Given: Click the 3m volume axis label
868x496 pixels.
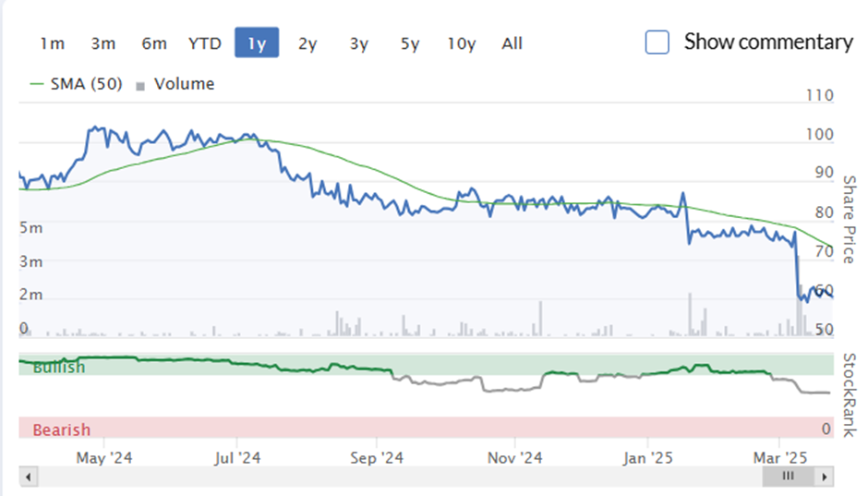Looking at the screenshot, I should (x=31, y=261).
